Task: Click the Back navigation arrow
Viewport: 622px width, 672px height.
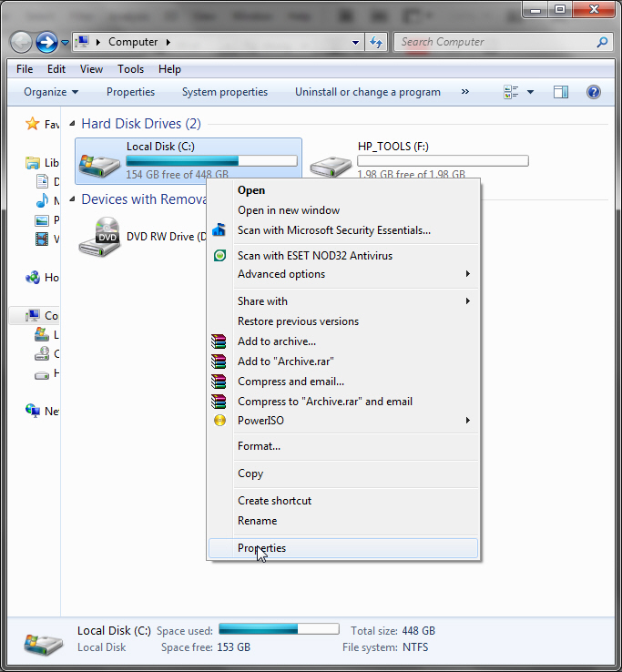Action: [x=21, y=42]
